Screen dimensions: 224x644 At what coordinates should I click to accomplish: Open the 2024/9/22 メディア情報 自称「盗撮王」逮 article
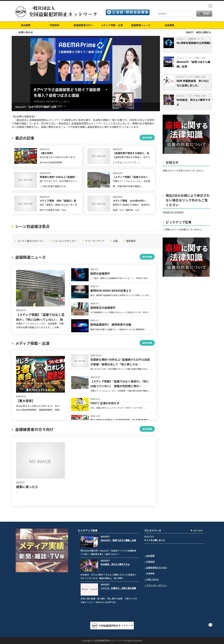click(47, 203)
